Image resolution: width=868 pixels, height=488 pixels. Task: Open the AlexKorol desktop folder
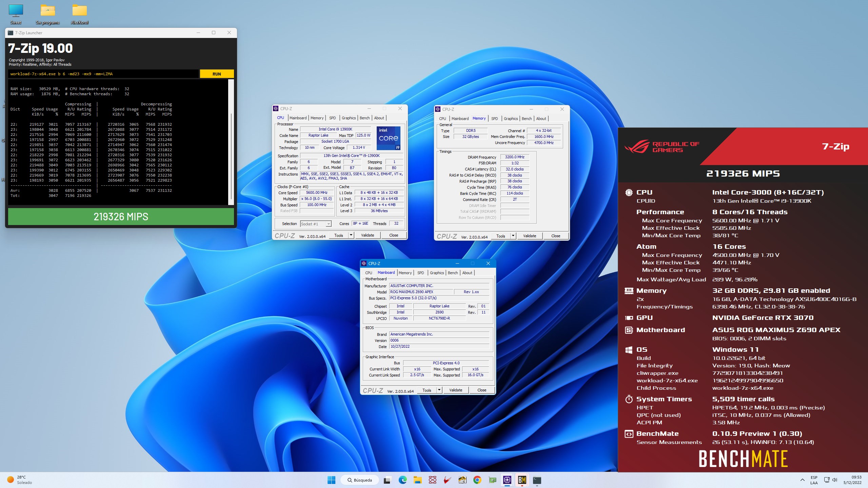tap(79, 14)
